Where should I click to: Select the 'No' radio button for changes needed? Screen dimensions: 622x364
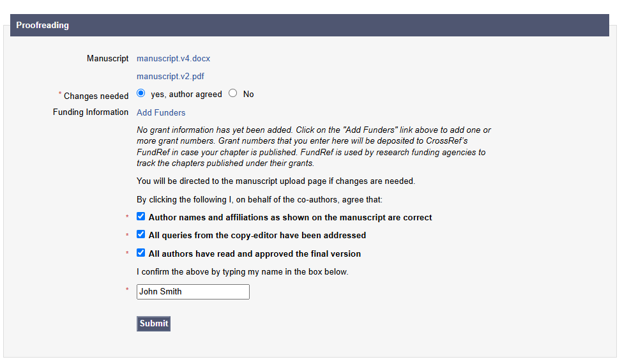tap(233, 93)
